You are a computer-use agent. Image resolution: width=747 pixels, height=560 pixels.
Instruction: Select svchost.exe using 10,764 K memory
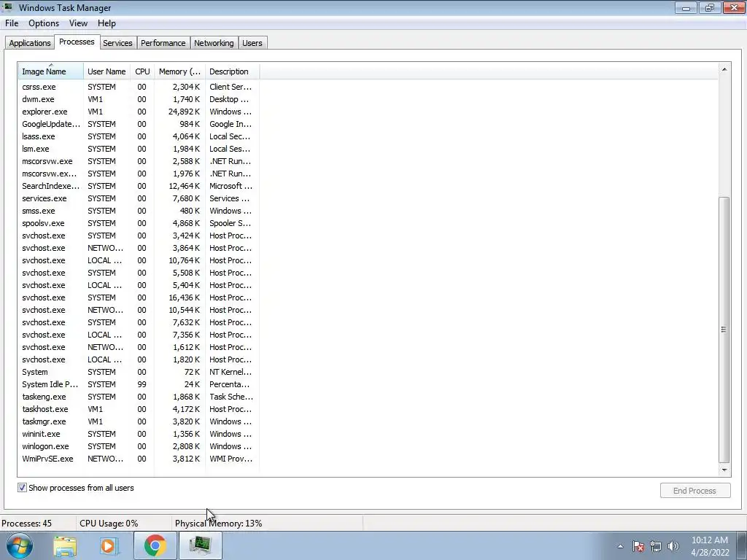(138, 260)
